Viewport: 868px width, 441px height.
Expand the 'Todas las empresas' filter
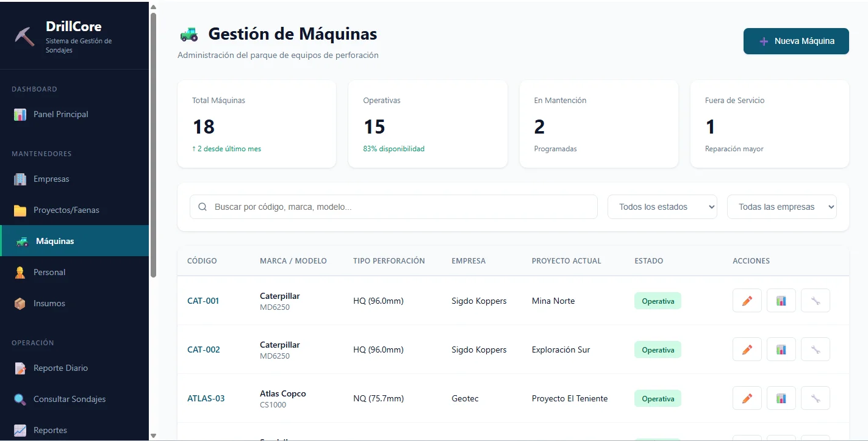click(781, 207)
